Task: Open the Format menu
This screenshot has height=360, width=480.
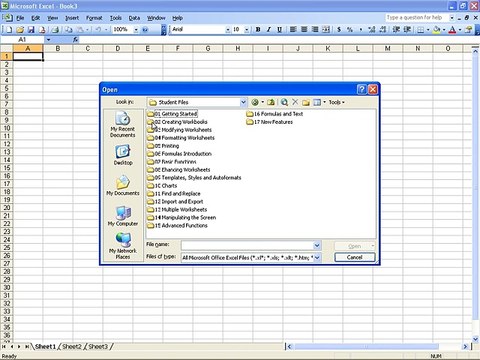Action: pyautogui.click(x=94, y=18)
